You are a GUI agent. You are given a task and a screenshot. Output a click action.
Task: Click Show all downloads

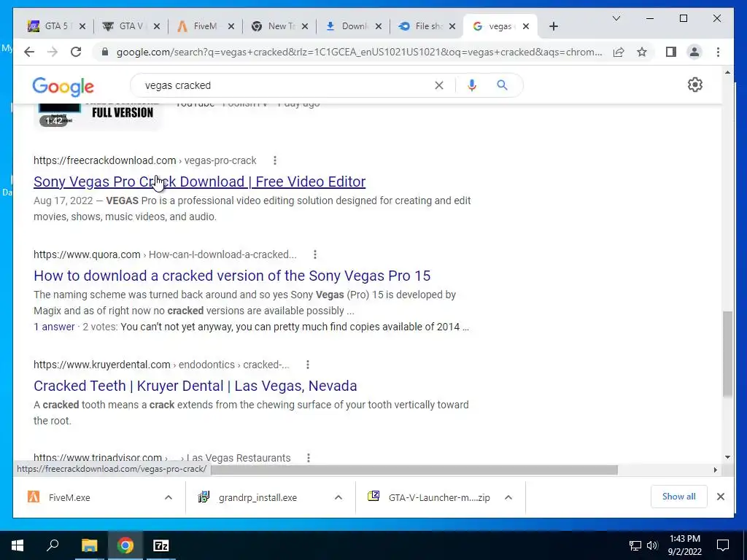click(678, 497)
